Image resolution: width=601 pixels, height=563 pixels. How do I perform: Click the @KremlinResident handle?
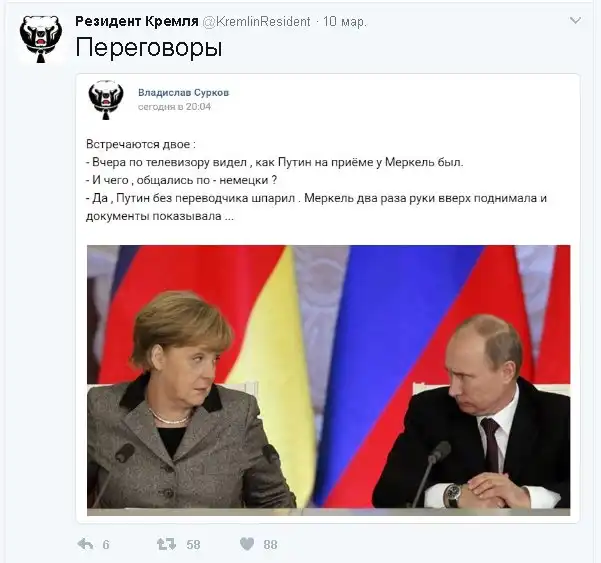pos(256,21)
